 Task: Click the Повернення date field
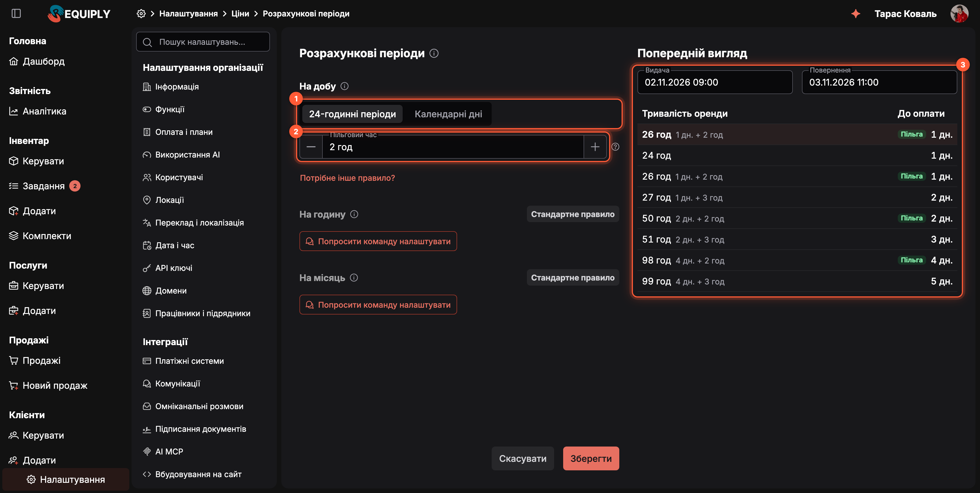tap(879, 82)
